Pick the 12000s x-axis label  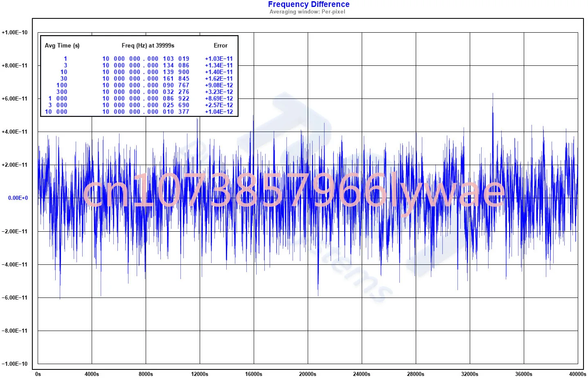click(200, 374)
